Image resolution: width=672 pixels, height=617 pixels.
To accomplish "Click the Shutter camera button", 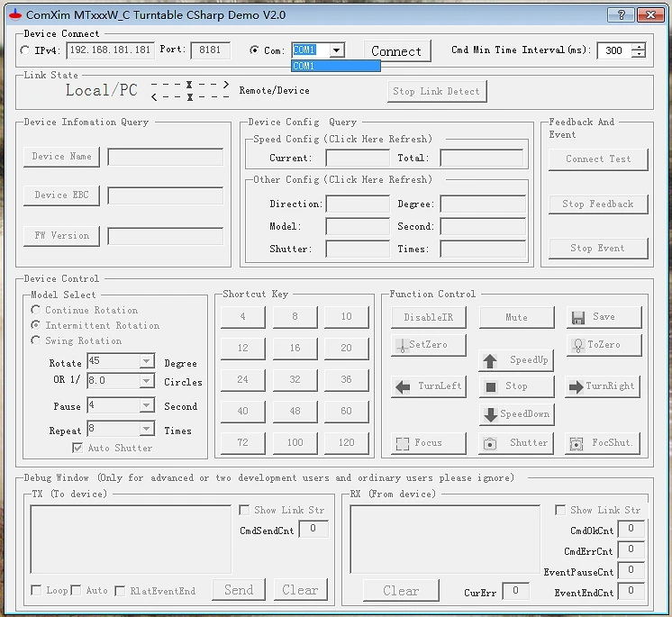I will point(516,443).
